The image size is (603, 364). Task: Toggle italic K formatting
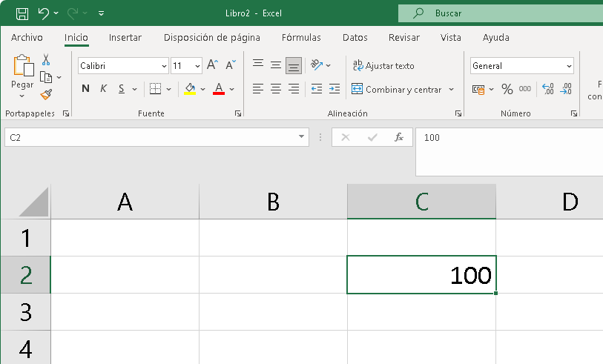tap(103, 89)
